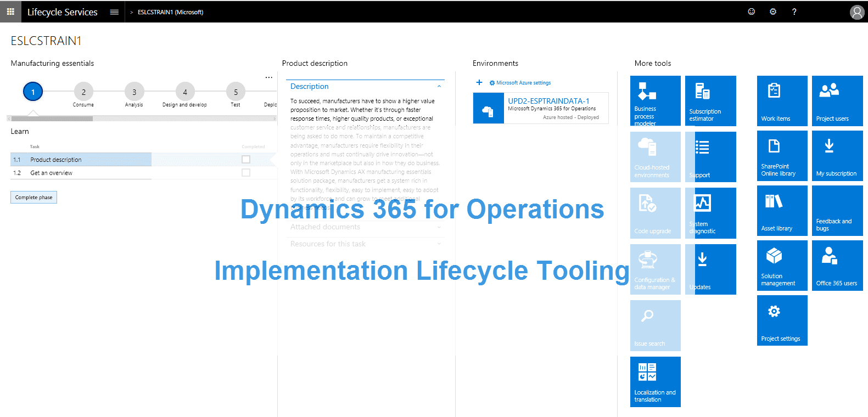Select phase 3 Analysis
The width and height of the screenshot is (868, 417).
[x=134, y=92]
